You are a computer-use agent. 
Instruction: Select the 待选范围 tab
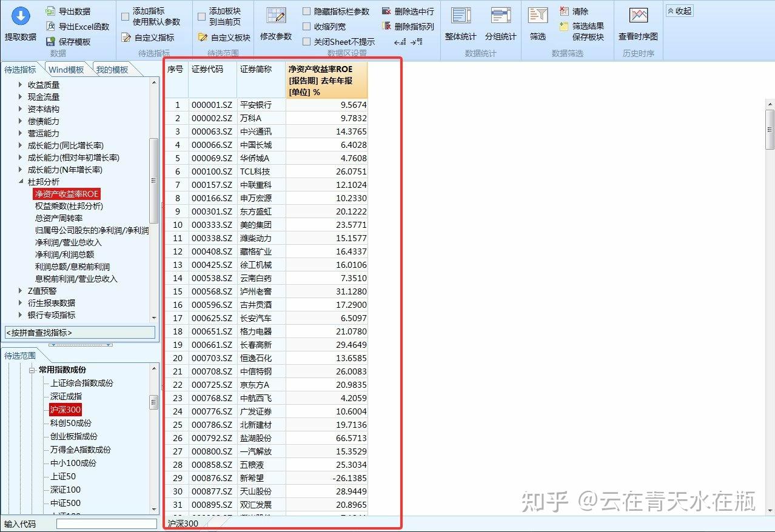20,356
